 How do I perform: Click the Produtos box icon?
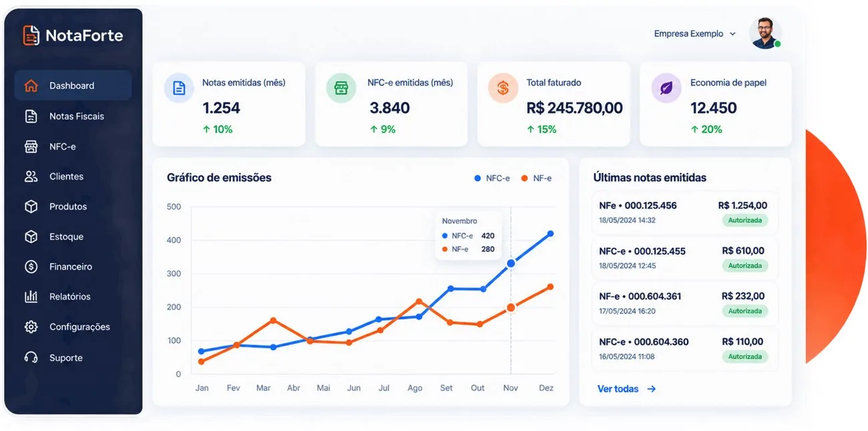click(31, 206)
